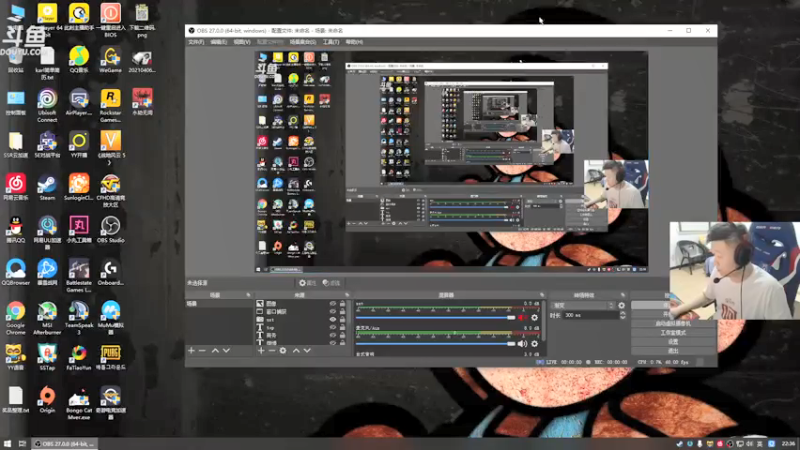Open source properties (属性) gear button

click(308, 283)
